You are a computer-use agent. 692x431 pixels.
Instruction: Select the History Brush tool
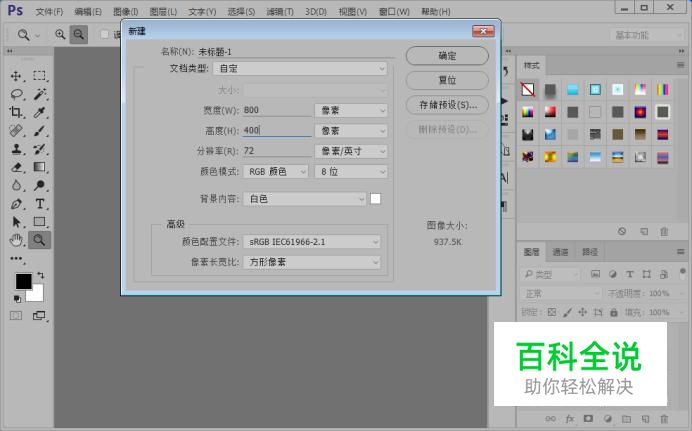pos(40,149)
